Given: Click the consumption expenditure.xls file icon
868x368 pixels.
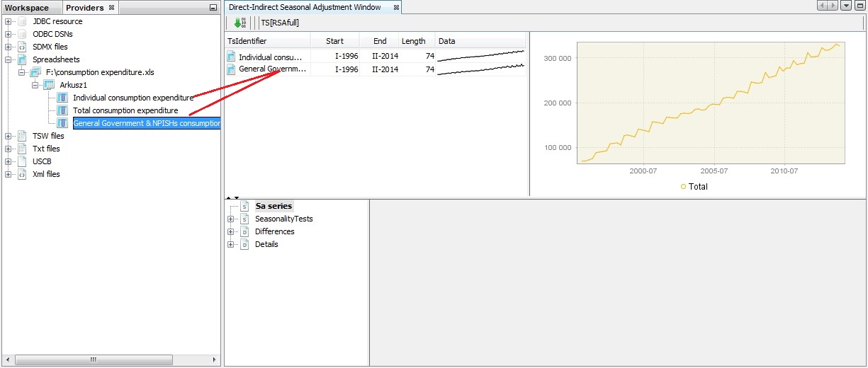Looking at the screenshot, I should point(35,72).
